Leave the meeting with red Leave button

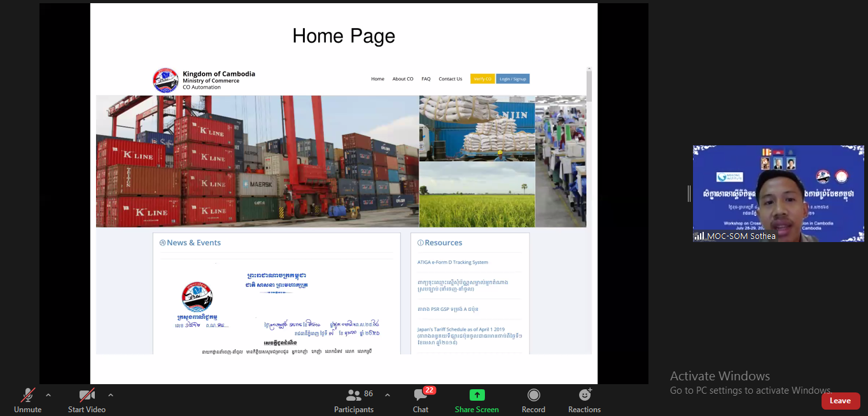click(840, 401)
